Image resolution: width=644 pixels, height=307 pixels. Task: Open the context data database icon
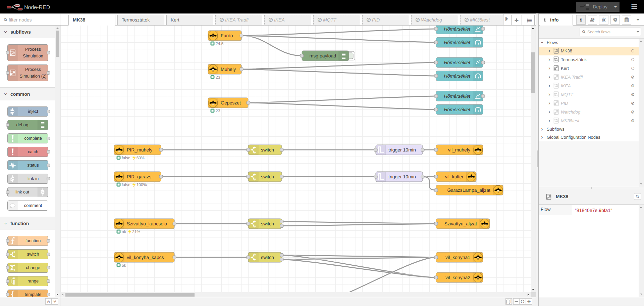pyautogui.click(x=627, y=20)
